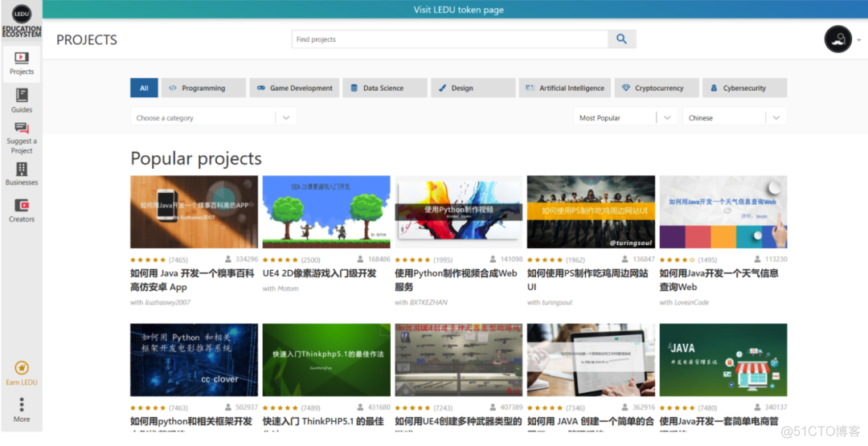868x446 pixels.
Task: Open the Thinkphp5.1 green thumbnail
Action: click(326, 360)
